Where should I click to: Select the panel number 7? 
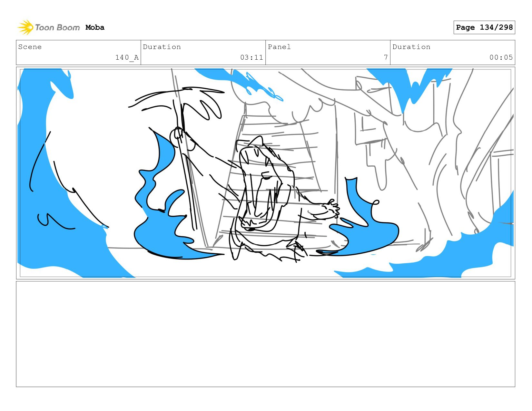point(386,57)
